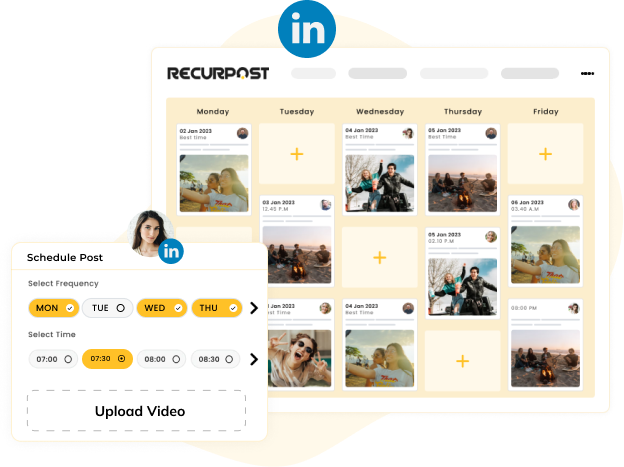Click the Thursday column header
624x467 pixels.
[x=463, y=111]
